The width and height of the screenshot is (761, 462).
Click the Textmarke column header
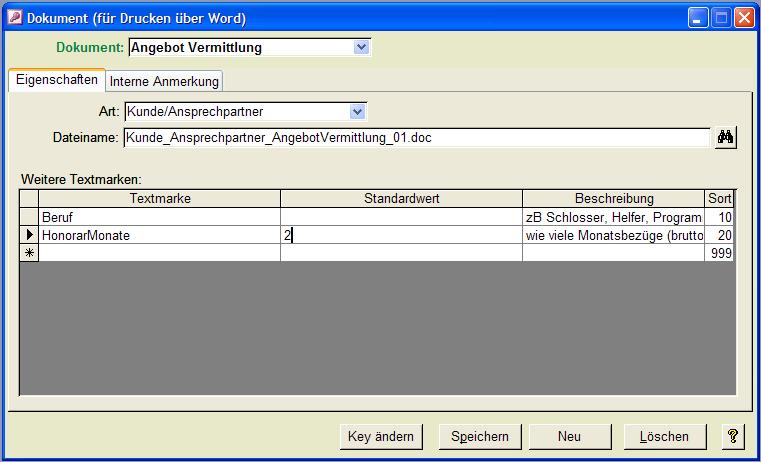tap(160, 199)
